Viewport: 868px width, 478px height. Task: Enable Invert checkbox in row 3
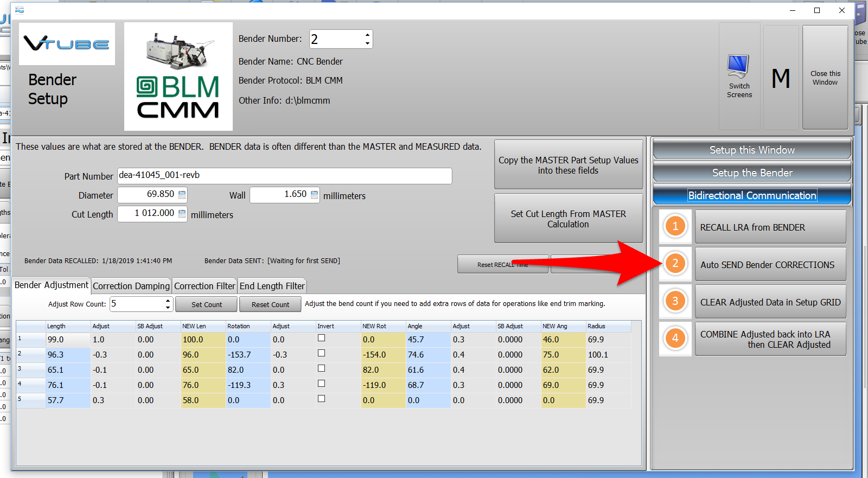click(x=321, y=368)
